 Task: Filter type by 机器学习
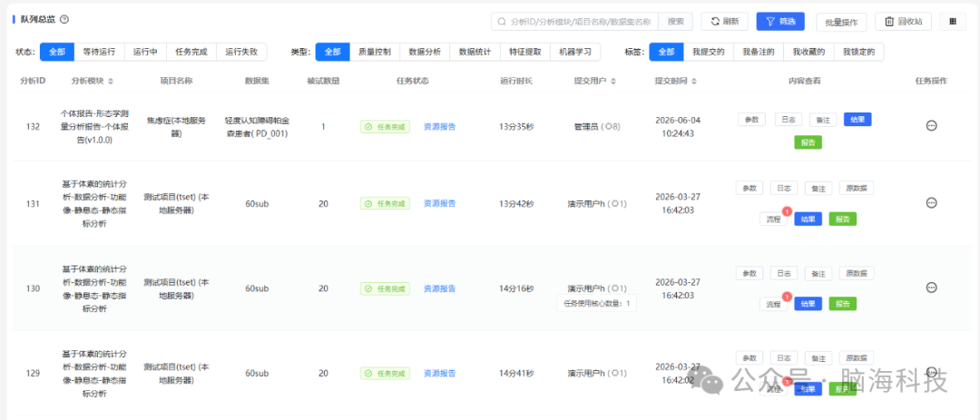coord(575,52)
